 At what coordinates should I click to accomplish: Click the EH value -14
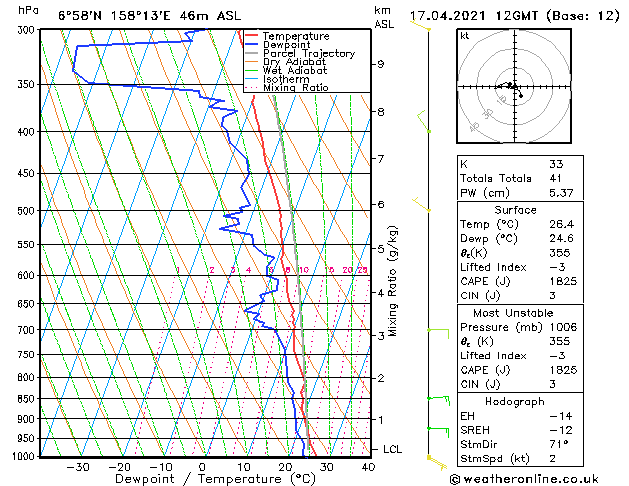(x=561, y=416)
